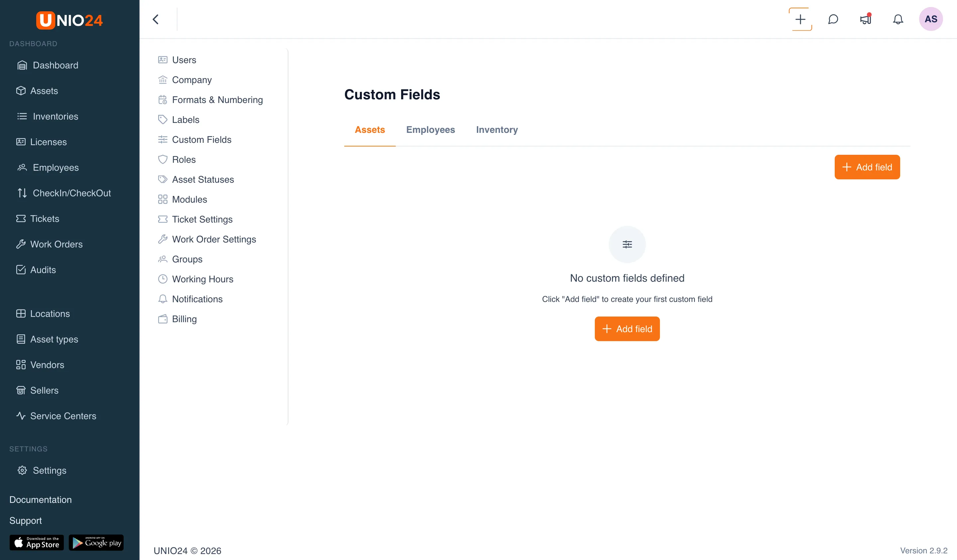Click the Version 2.9.2 text

(923, 550)
